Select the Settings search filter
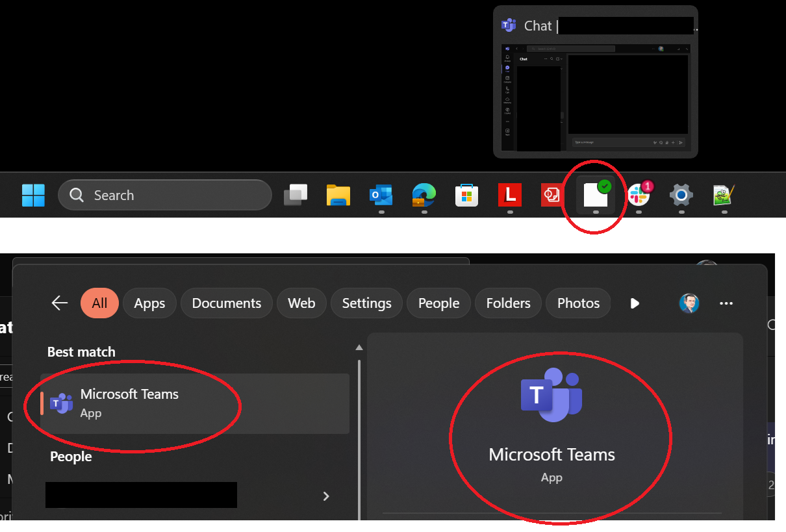This screenshot has height=532, width=786. tap(366, 303)
